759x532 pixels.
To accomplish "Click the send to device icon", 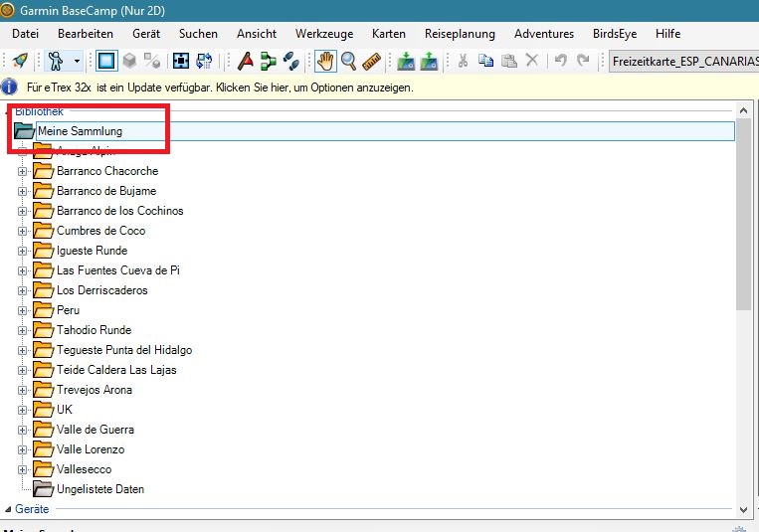I will point(406,61).
